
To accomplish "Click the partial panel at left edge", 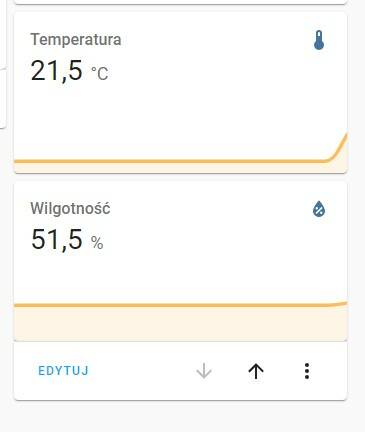I will pos(3,98).
